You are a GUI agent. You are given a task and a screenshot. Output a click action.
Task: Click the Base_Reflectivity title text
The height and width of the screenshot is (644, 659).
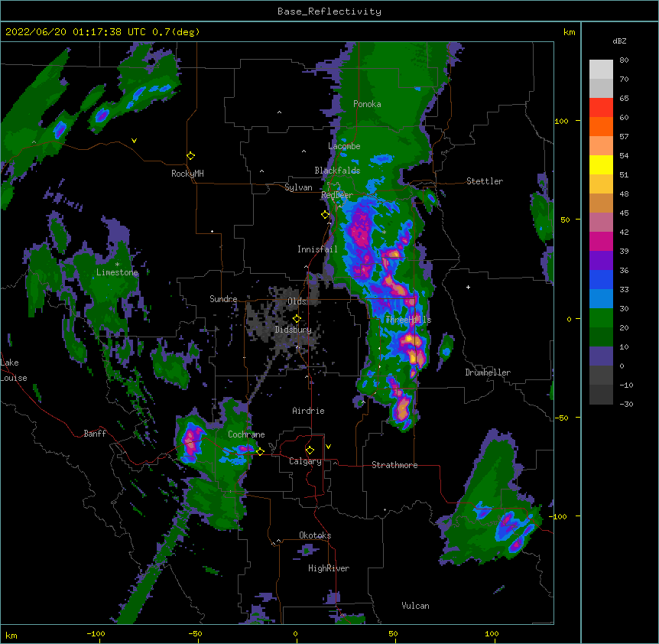[329, 11]
